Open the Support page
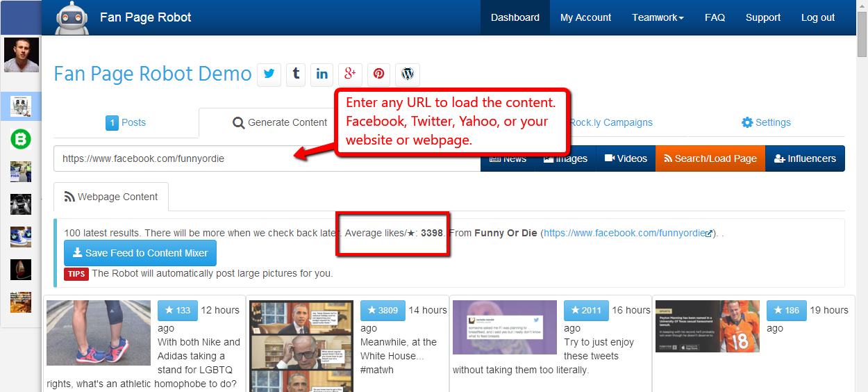The width and height of the screenshot is (868, 392). [763, 17]
